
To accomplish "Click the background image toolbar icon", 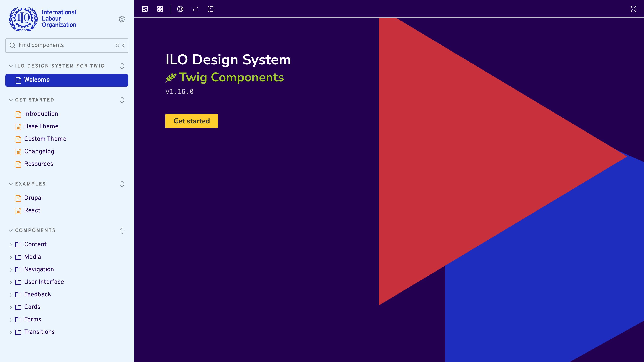I will pos(145,9).
